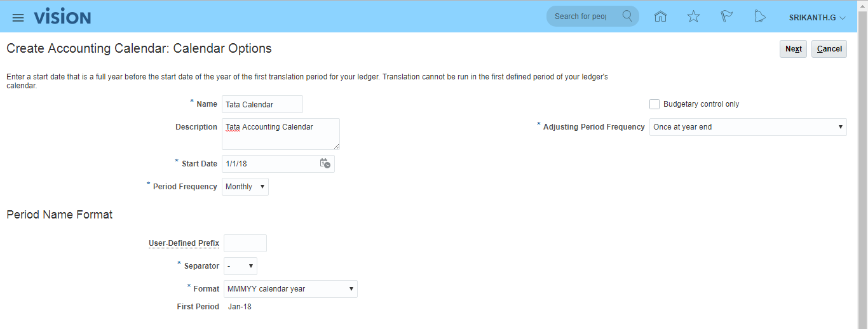Open the Period Frequency Monthly dropdown
Screen dimensions: 868x329
pos(245,187)
